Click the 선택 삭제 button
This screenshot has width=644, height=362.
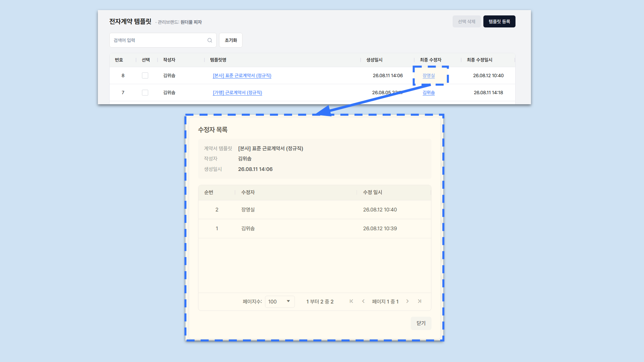[467, 21]
